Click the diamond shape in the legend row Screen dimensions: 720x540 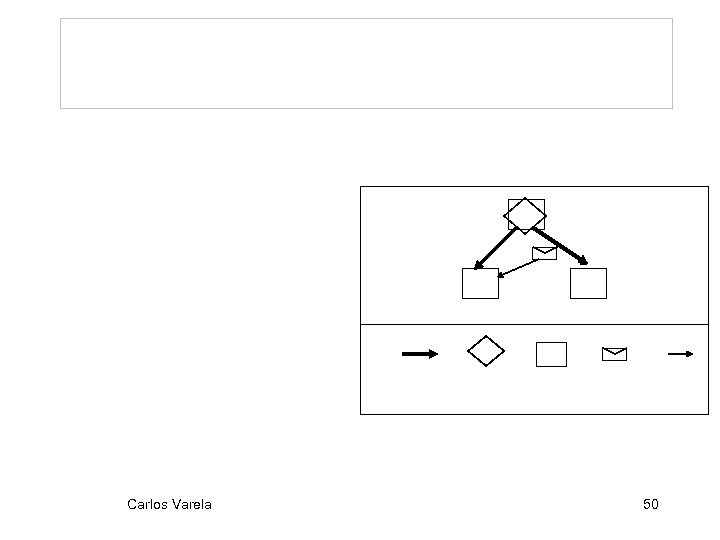(486, 352)
